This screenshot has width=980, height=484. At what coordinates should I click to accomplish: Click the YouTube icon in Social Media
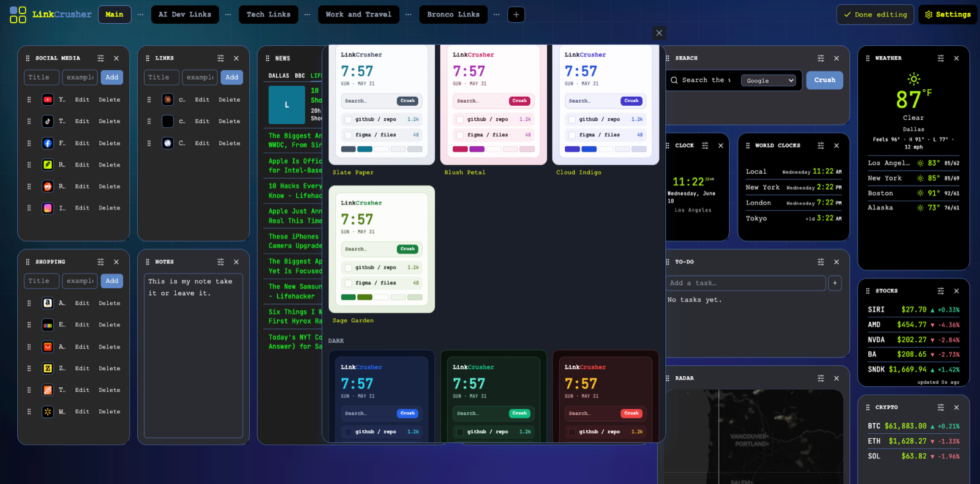point(48,100)
